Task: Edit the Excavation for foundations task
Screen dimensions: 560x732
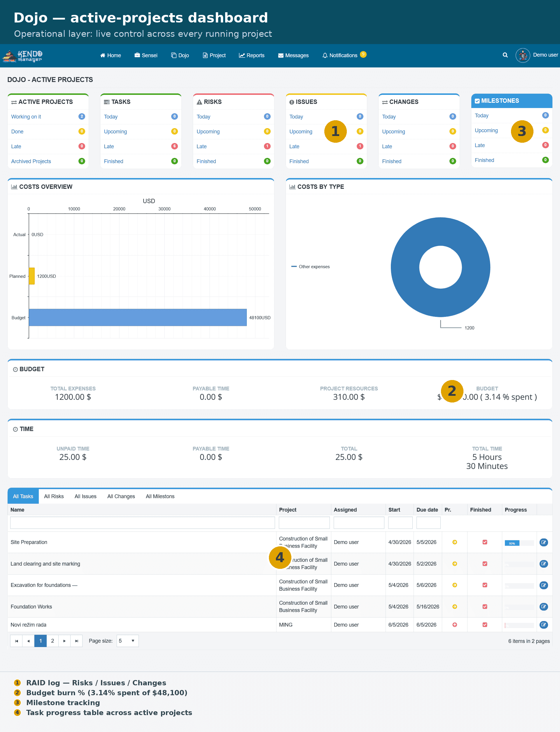Action: (x=543, y=585)
